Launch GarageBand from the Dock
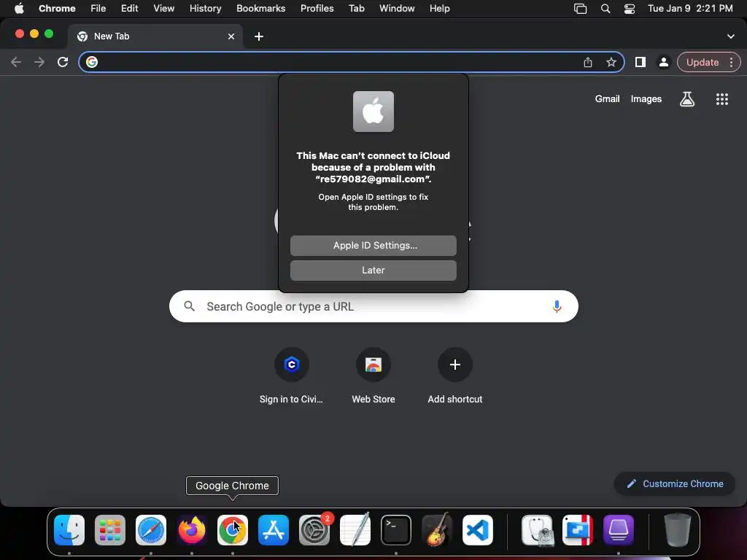Image resolution: width=747 pixels, height=560 pixels. point(437,530)
